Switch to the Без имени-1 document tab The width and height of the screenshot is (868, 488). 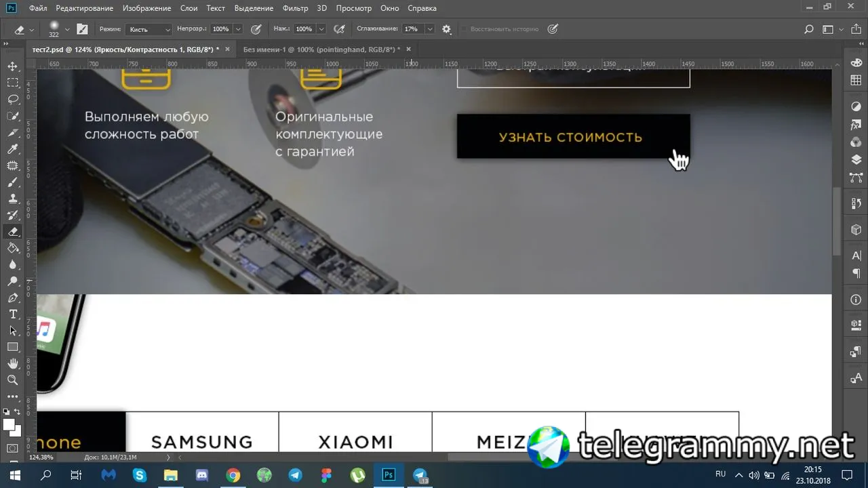click(321, 49)
